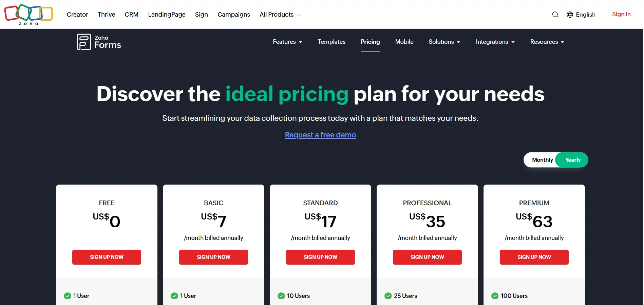644x305 pixels.
Task: Sign up now for the Premium plan
Action: tap(534, 257)
